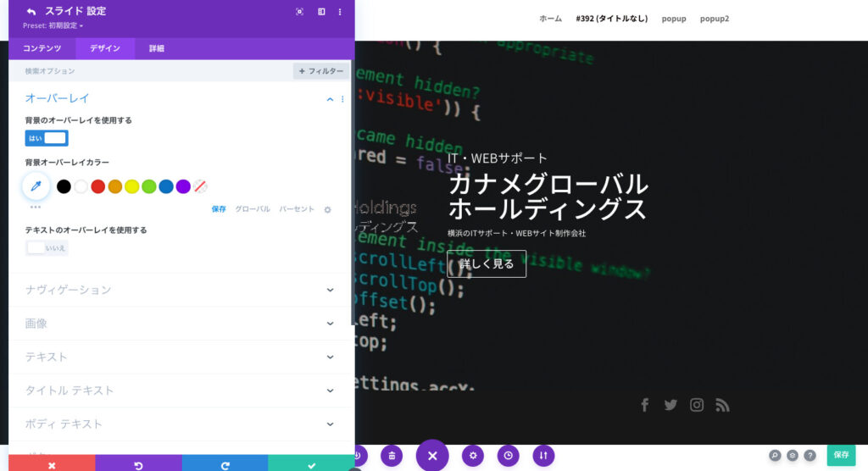Select the yellow color swatch

coord(131,186)
